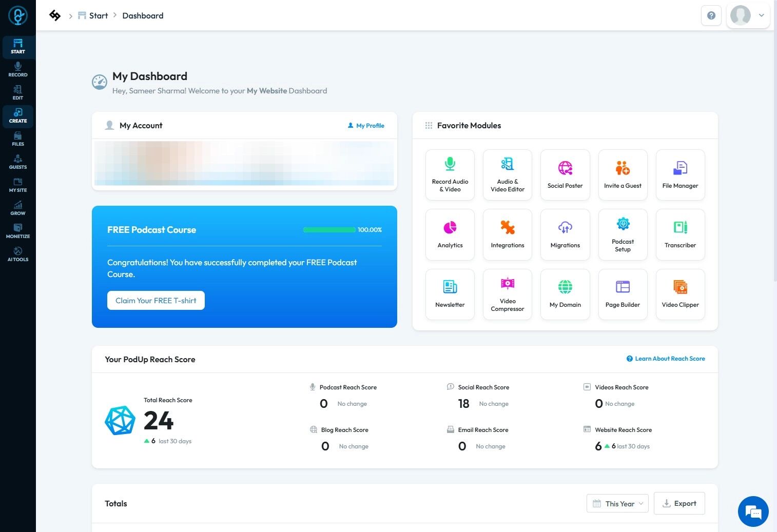The height and width of the screenshot is (532, 777).
Task: Export the totals data
Action: point(679,503)
